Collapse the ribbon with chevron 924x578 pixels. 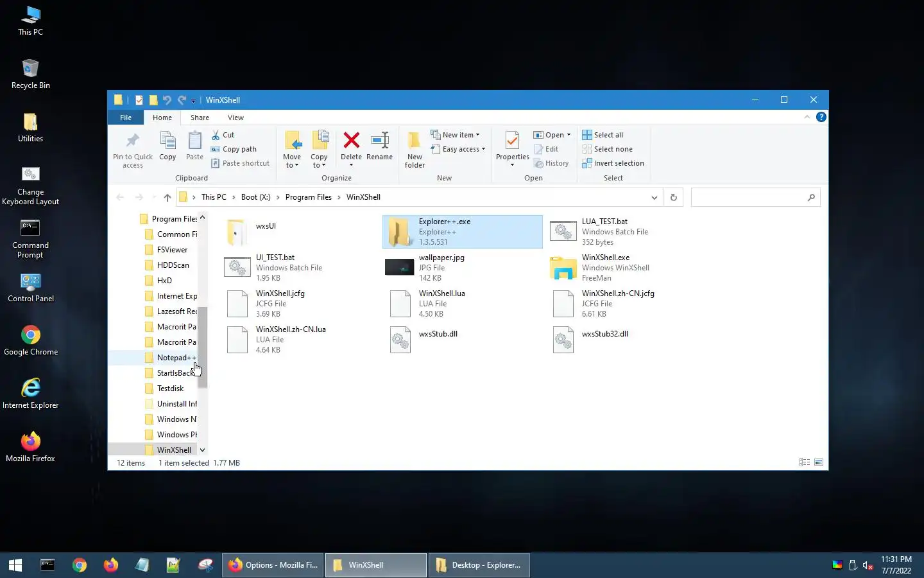point(807,117)
